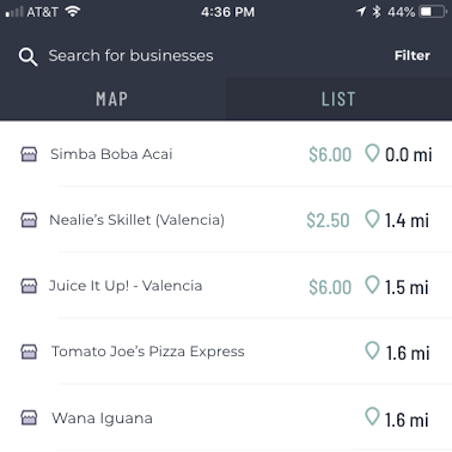Click the store icon beside Simba Boba Acai
Image resolution: width=452 pixels, height=452 pixels.
29,154
